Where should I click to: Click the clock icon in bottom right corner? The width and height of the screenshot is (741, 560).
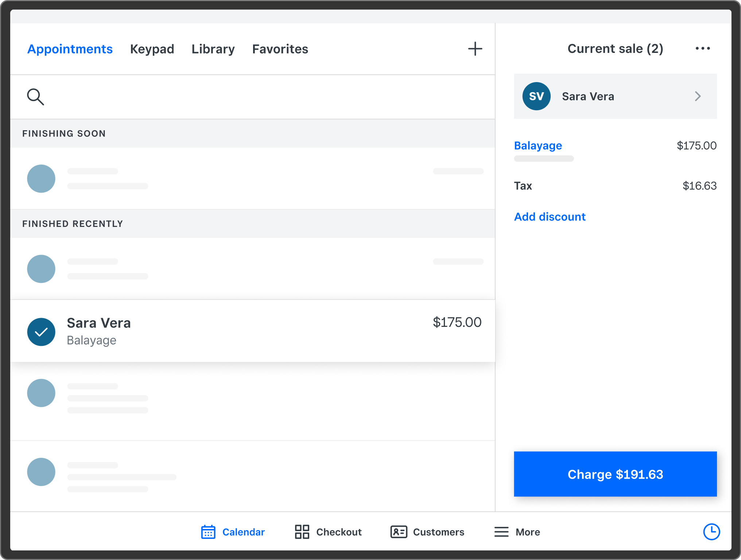point(711,532)
